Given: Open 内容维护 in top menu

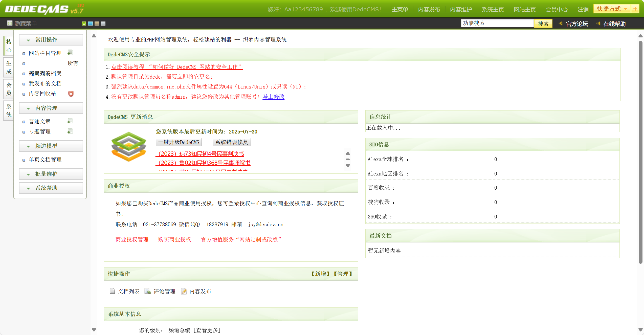Looking at the screenshot, I should [x=461, y=10].
